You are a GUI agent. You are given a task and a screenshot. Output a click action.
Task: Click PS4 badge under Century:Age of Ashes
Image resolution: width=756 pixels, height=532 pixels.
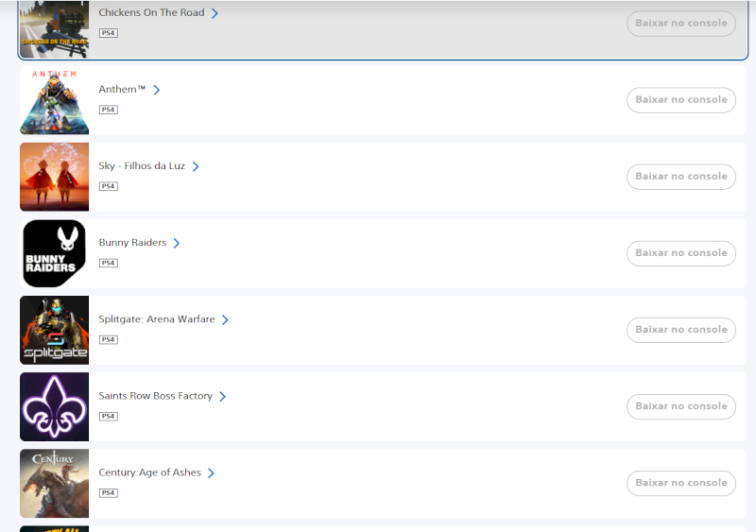pyautogui.click(x=109, y=493)
